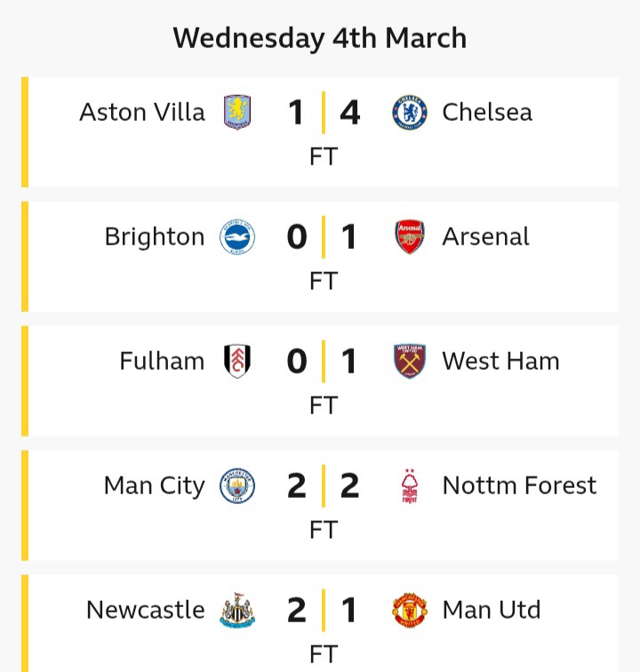Tap the Brighton club badge
640x672 pixels.
click(237, 237)
